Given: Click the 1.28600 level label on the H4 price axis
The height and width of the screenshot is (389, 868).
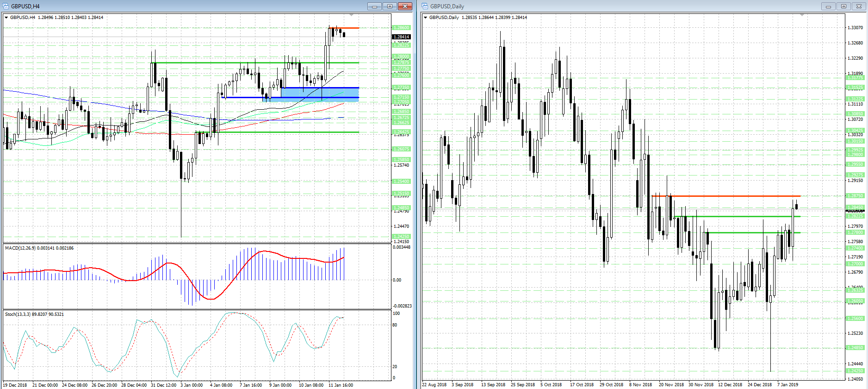Looking at the screenshot, I should coord(401,28).
